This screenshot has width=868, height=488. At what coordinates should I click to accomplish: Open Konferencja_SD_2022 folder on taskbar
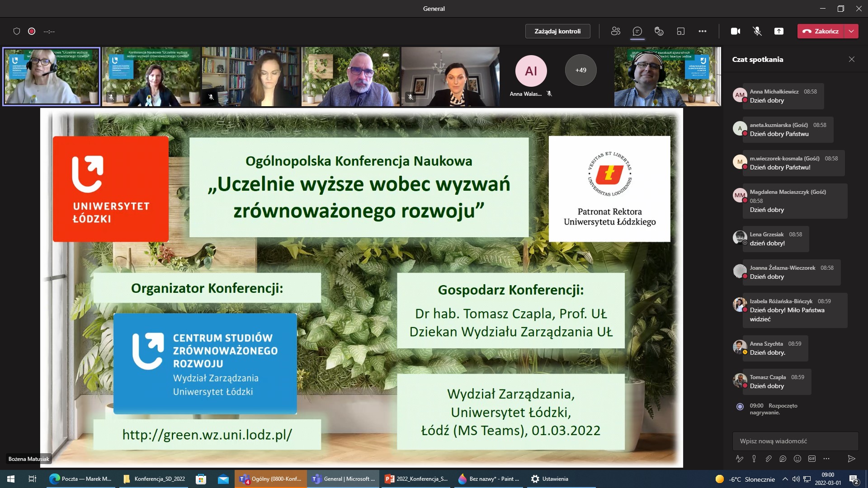[x=154, y=479]
